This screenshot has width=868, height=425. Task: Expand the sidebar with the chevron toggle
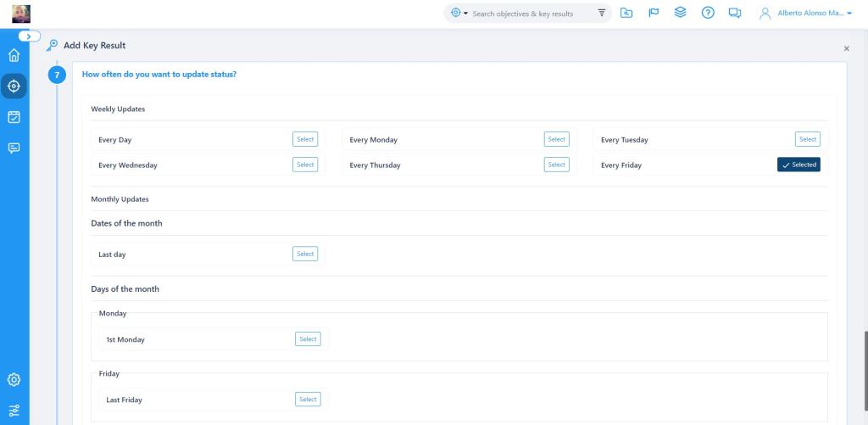[29, 36]
